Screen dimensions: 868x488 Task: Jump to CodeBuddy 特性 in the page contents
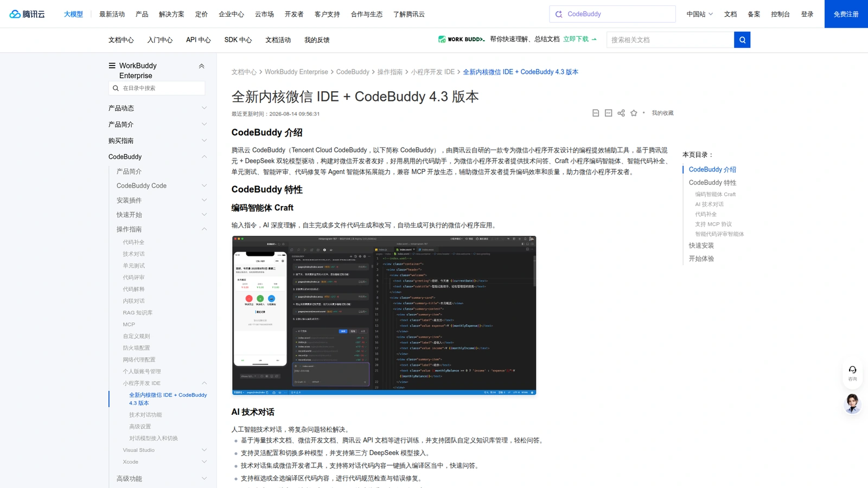(x=712, y=183)
